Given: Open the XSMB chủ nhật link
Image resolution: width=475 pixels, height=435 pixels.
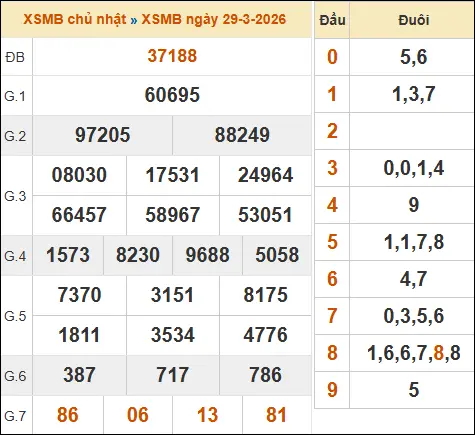Looking at the screenshot, I should click(75, 19).
